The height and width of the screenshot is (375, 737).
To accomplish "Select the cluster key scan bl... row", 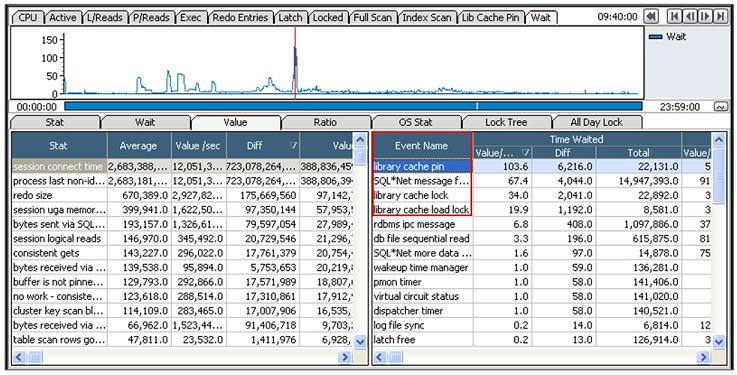I will 182,311.
